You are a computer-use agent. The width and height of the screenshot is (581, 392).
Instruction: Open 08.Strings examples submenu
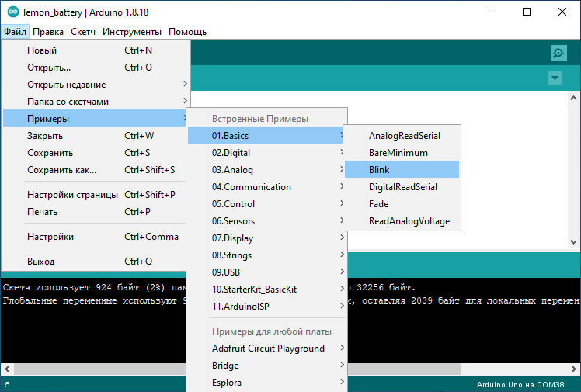[x=266, y=255]
